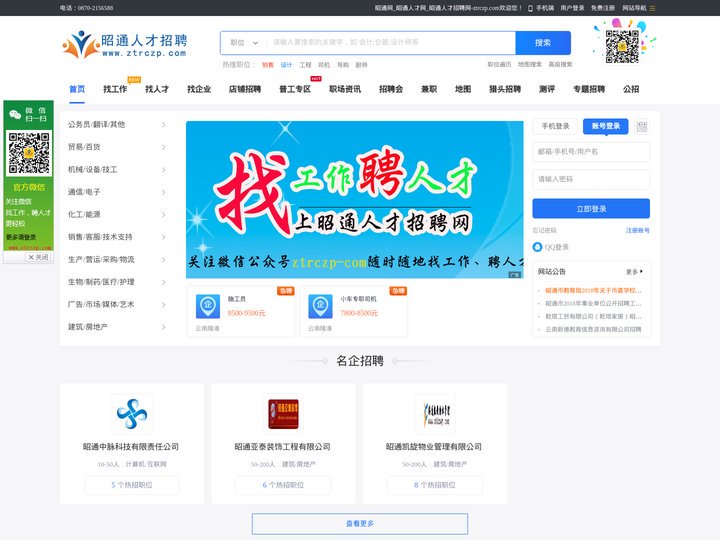
Task: Open the 网站导航 hamburger menu icon
Action: click(652, 8)
